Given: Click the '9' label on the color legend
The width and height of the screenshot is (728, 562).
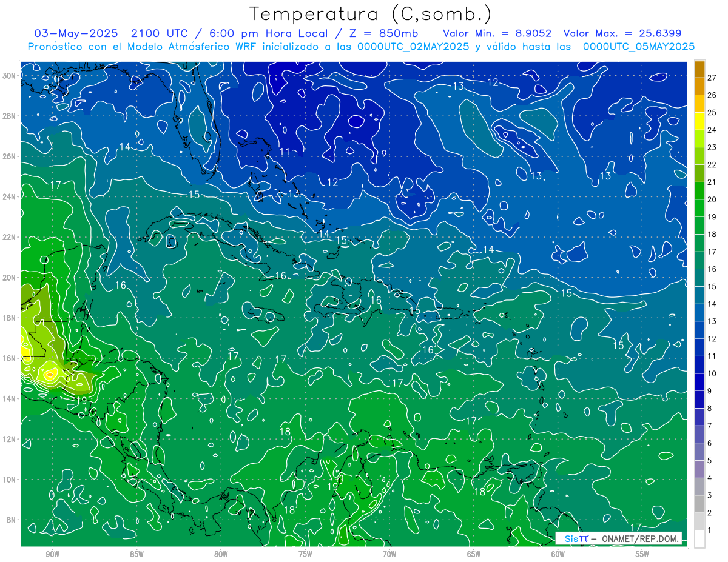Looking at the screenshot, I should (x=710, y=391).
